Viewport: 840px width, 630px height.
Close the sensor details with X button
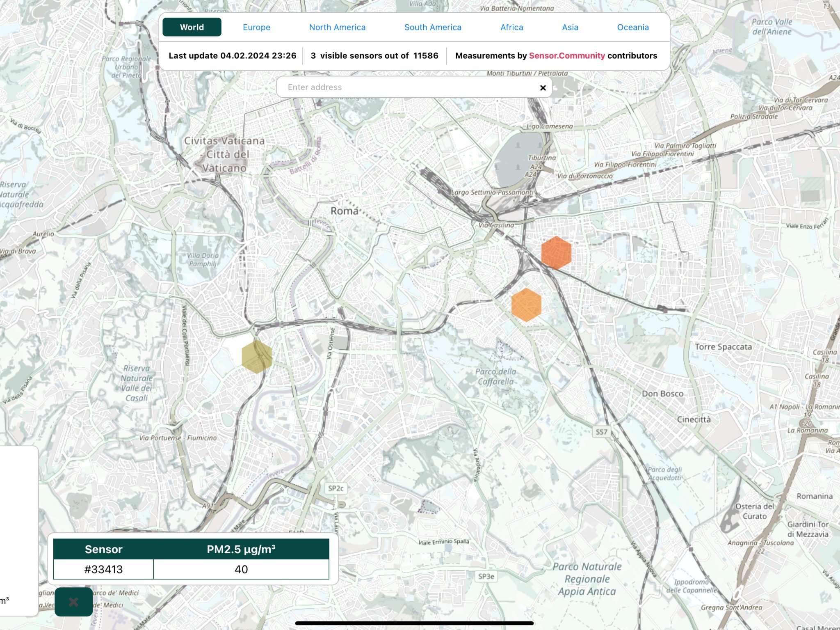[73, 602]
